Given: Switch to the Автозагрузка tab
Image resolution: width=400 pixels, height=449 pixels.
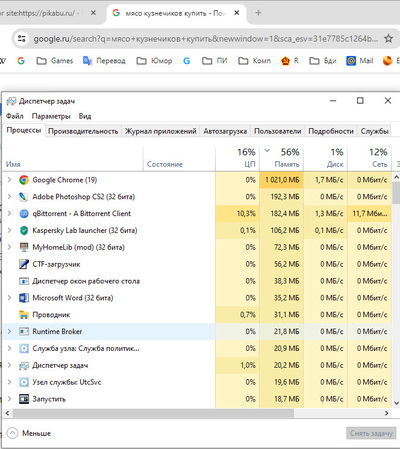Looking at the screenshot, I should coord(225,131).
